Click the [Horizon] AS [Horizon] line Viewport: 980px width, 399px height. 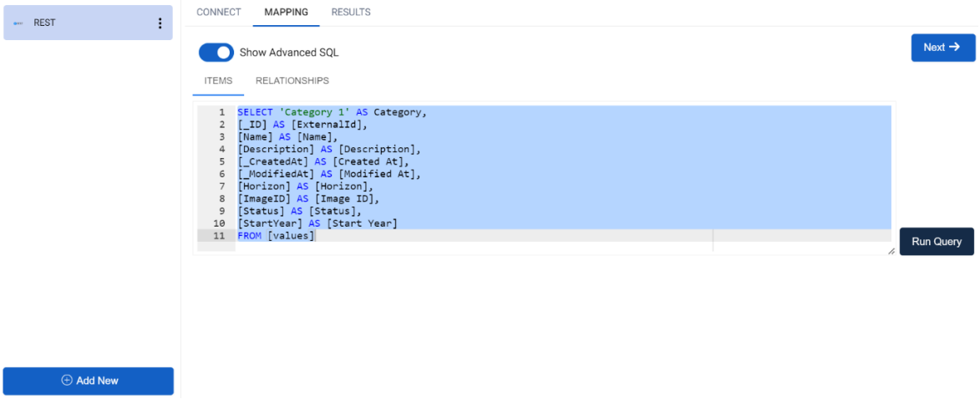304,187
